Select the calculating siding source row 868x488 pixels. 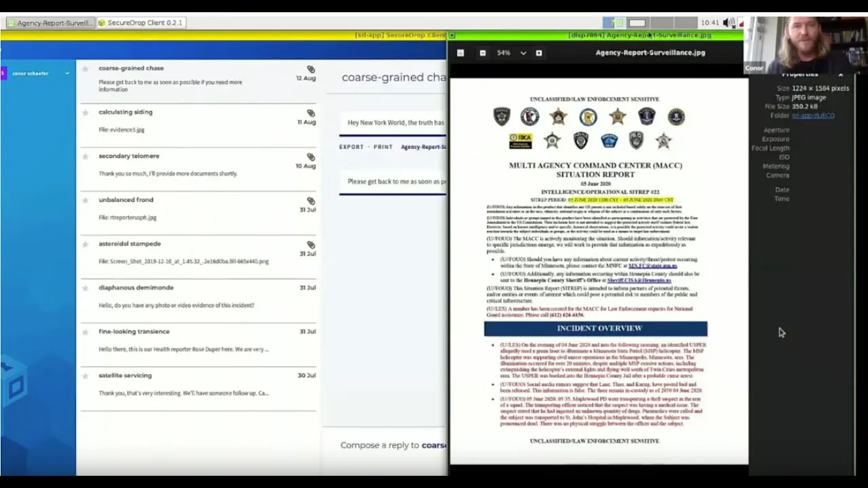pyautogui.click(x=199, y=125)
